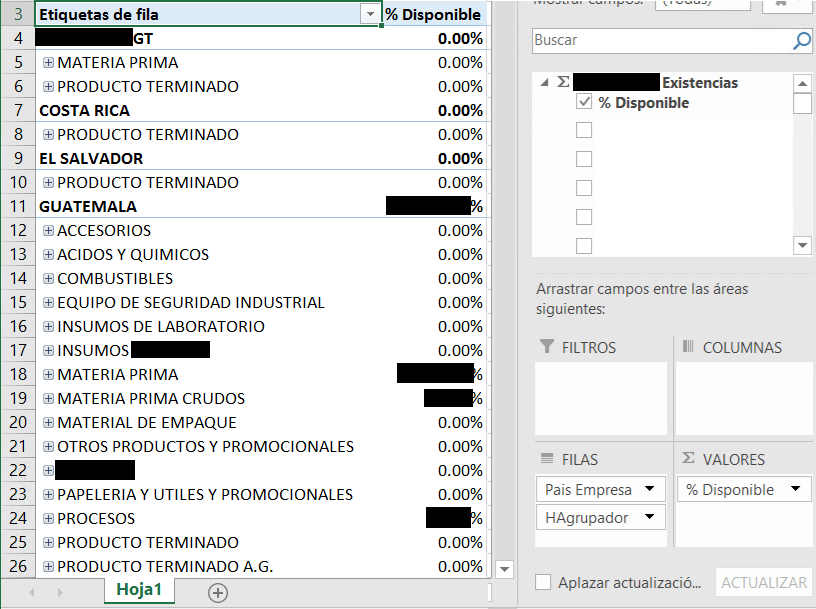Image resolution: width=816 pixels, height=609 pixels.
Task: Expand the COMBUSTIBLES group
Action: pos(48,278)
